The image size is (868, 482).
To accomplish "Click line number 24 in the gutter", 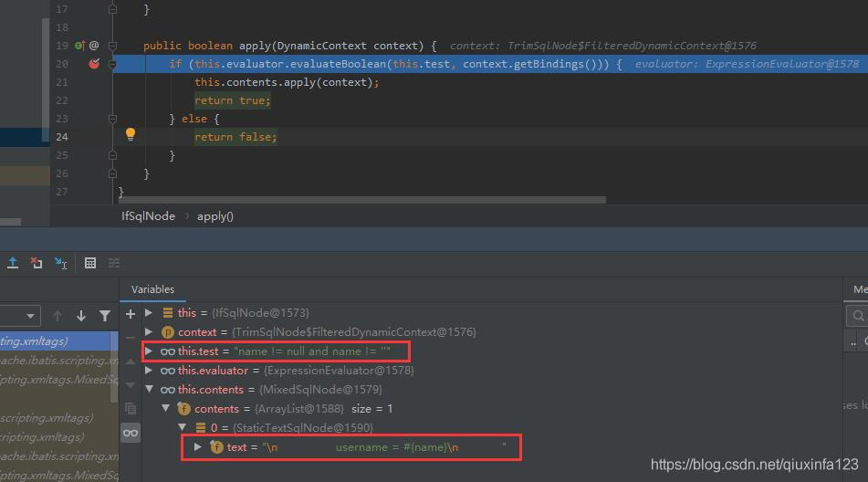I will click(x=62, y=137).
